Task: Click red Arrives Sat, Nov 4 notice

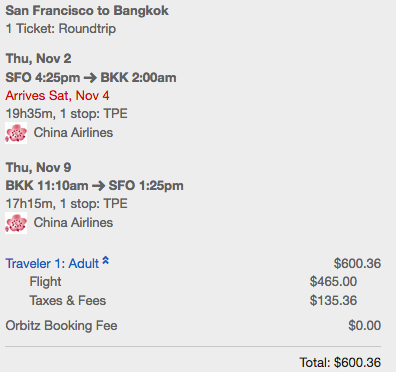Action: [57, 96]
